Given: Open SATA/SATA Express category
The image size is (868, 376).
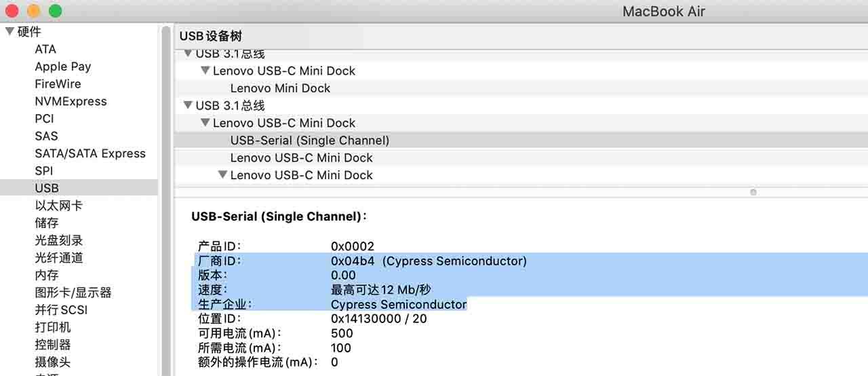Looking at the screenshot, I should click(x=90, y=153).
